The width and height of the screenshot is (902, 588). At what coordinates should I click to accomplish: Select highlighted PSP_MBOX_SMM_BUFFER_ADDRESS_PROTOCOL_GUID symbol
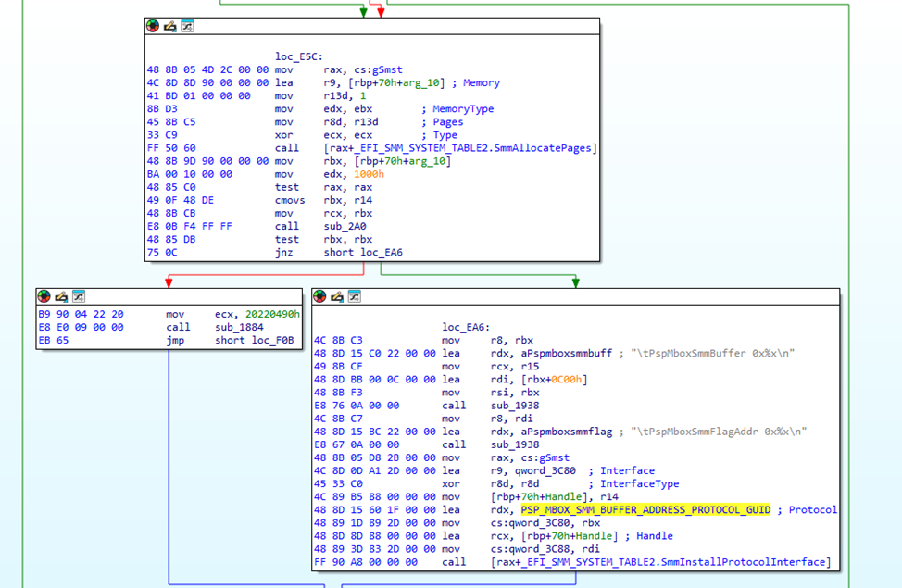click(645, 509)
